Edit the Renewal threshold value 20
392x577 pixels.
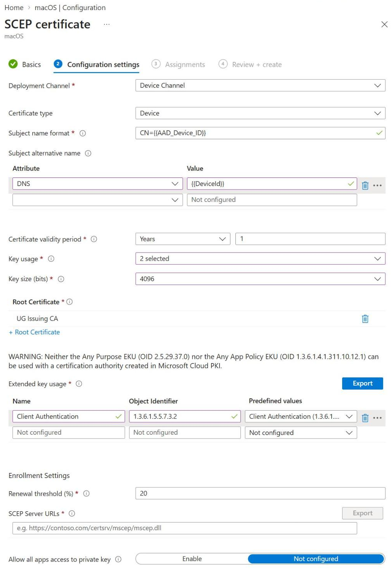coord(260,493)
